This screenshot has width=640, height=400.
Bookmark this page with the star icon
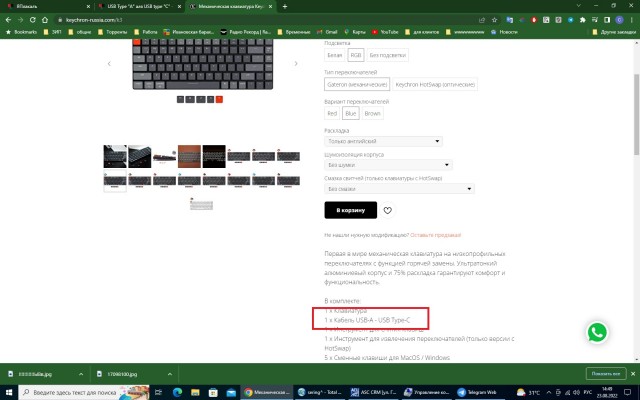[x=494, y=20]
